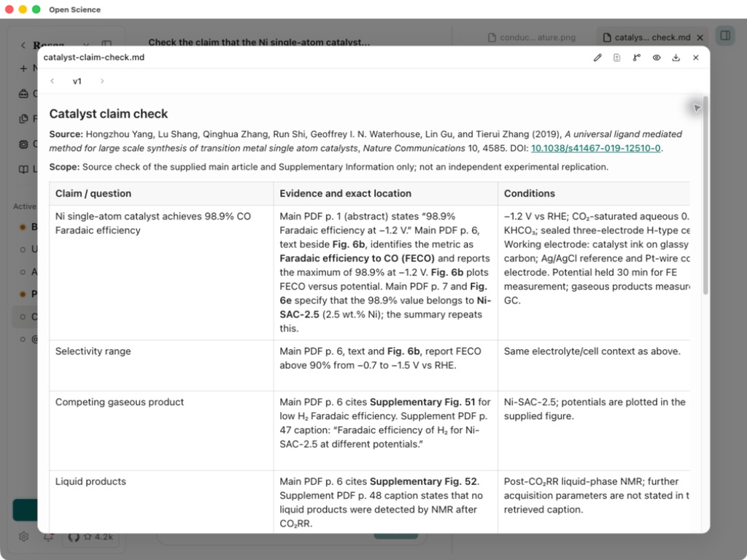This screenshot has height=560, width=747.
Task: Expand the workspace name dropdown chevron
Action: 86,45
